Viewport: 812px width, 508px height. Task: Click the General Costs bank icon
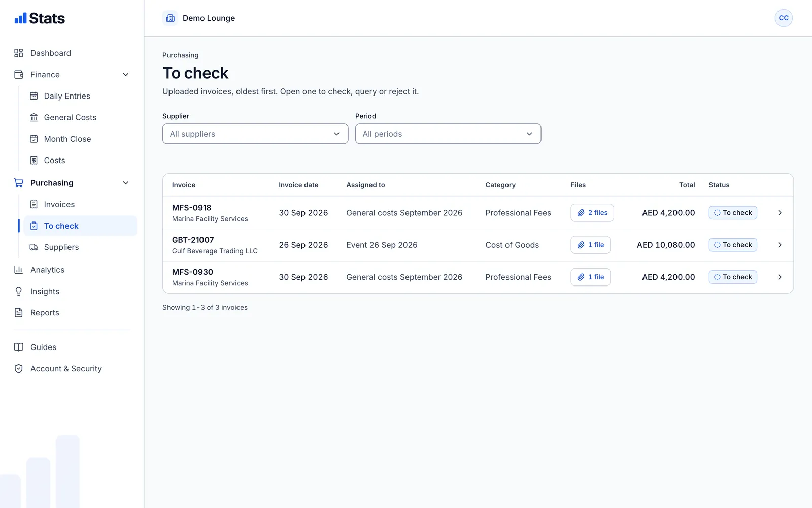tap(34, 117)
